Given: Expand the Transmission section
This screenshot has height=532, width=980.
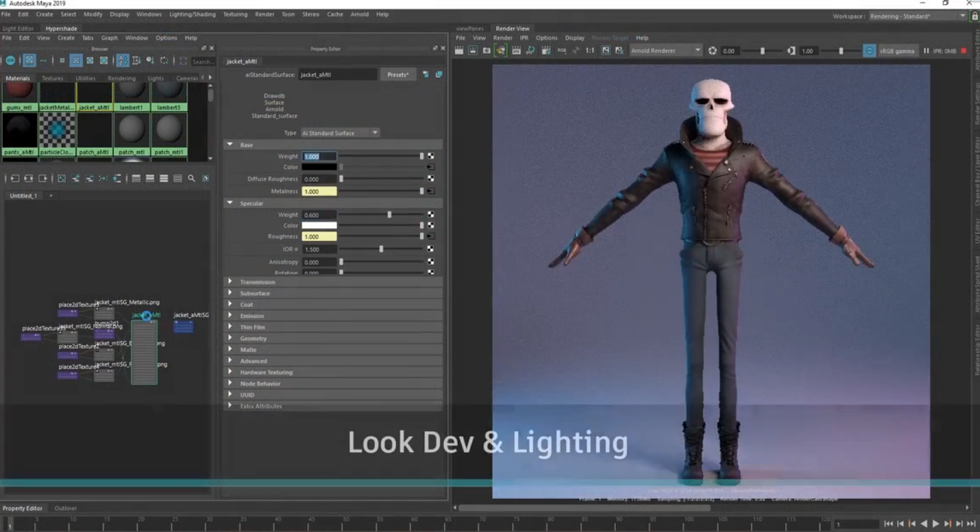Looking at the screenshot, I should pos(230,282).
